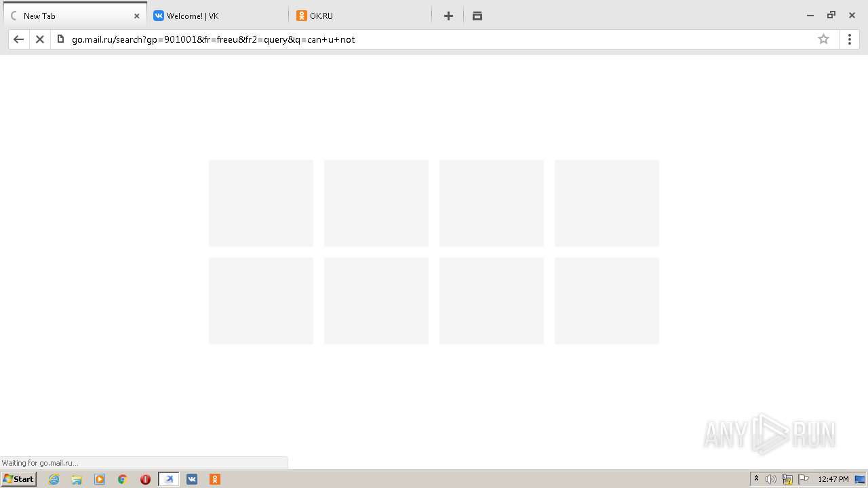The width and height of the screenshot is (868, 488).
Task: Open the first placeholder tile in bottom row
Action: click(x=261, y=301)
